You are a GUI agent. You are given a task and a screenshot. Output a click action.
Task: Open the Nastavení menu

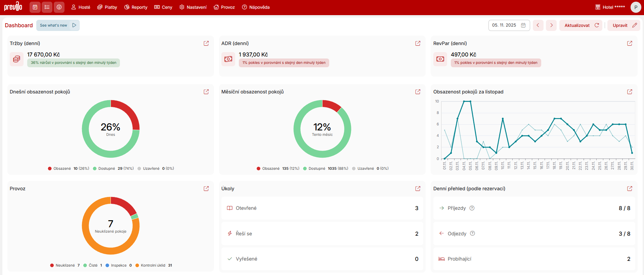coord(193,7)
